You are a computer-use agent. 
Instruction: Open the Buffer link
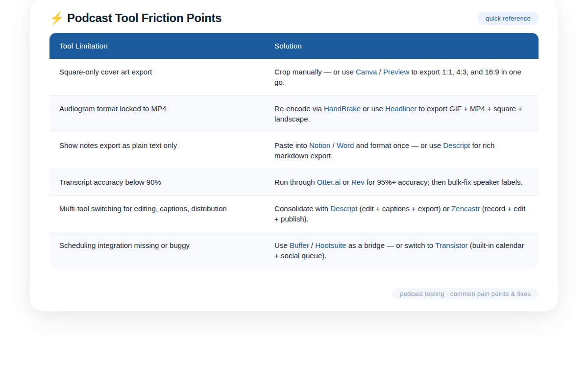tap(299, 245)
